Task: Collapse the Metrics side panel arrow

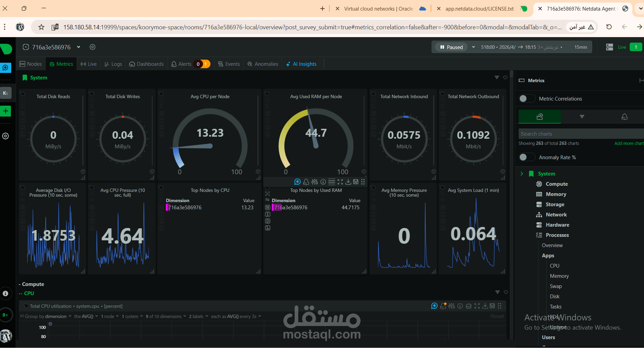Action: 641,80
